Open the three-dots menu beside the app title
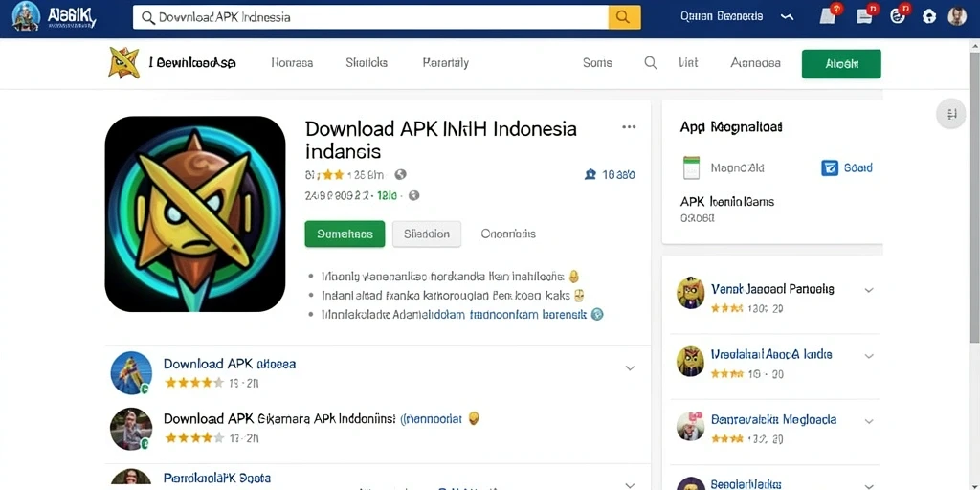This screenshot has height=490, width=980. click(x=629, y=127)
